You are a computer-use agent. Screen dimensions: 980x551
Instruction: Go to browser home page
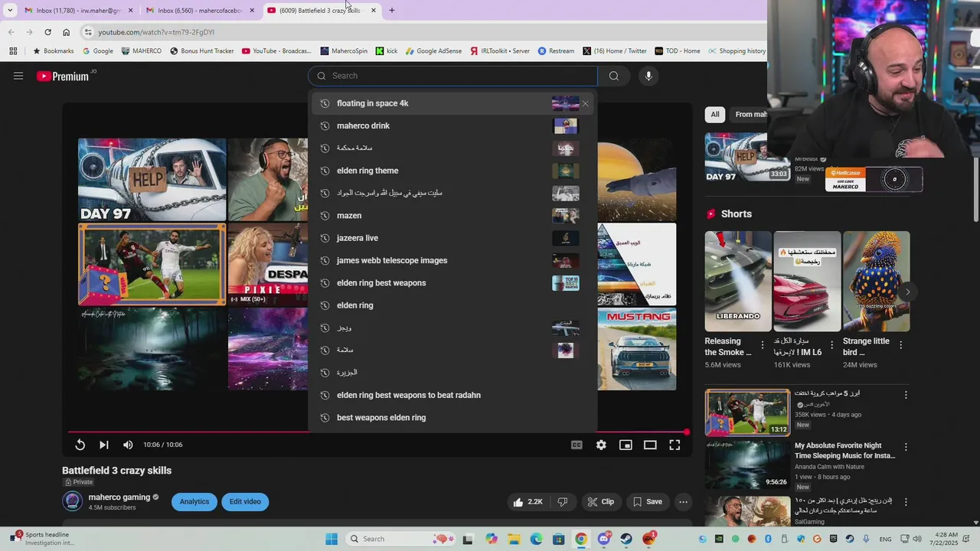point(66,32)
